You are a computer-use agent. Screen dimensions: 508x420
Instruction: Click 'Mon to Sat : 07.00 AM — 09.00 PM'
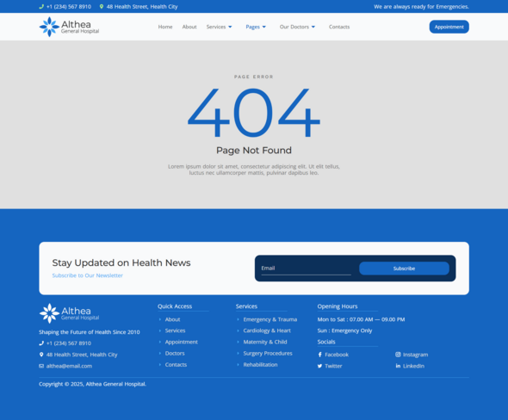[x=361, y=319]
